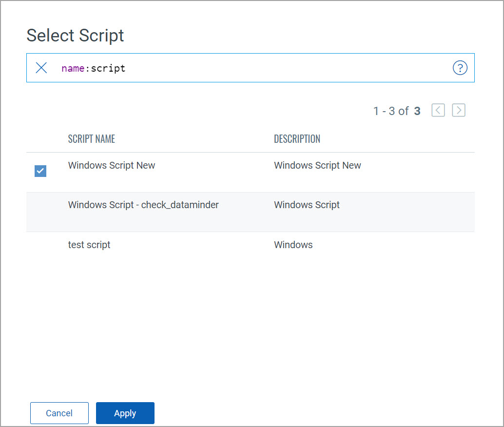
Task: Click the right chevron in the pagination control
Action: (458, 110)
